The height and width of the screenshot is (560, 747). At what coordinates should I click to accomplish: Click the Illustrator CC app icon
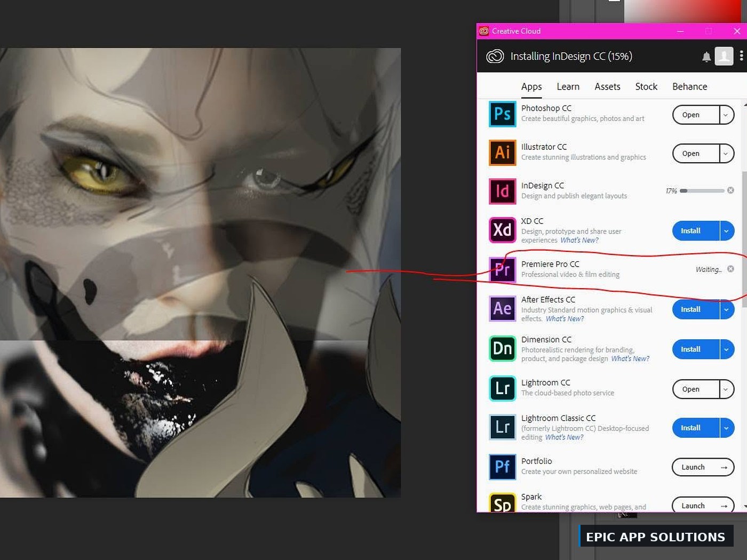tap(502, 153)
